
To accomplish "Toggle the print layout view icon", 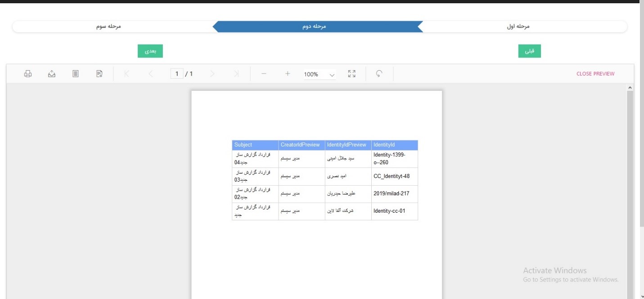I will click(76, 74).
